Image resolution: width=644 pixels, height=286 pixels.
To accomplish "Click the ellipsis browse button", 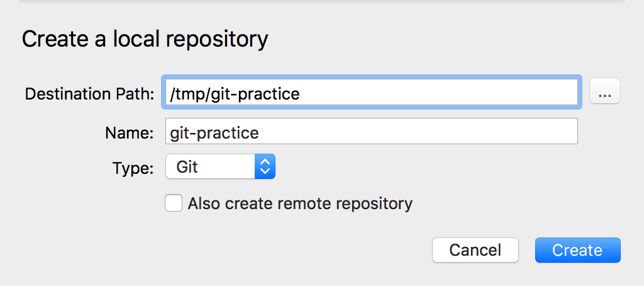I will (x=605, y=93).
